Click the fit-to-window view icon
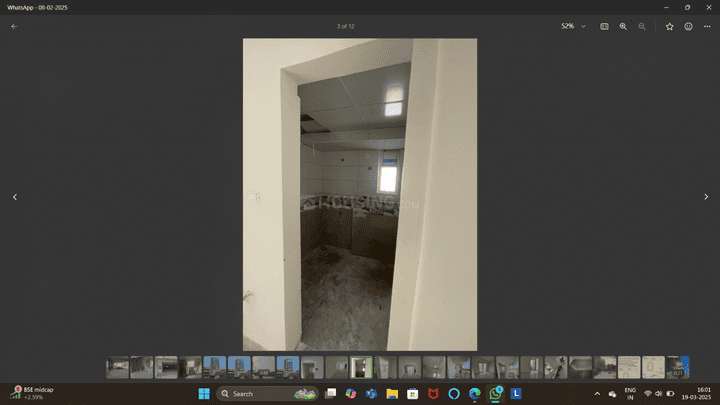Viewport: 720px width, 405px height. [604, 26]
